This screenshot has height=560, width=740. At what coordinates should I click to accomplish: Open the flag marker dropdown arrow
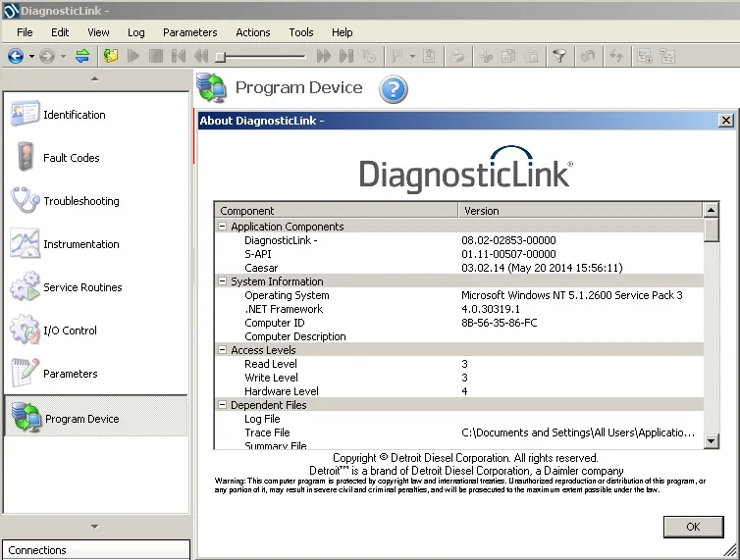click(412, 57)
